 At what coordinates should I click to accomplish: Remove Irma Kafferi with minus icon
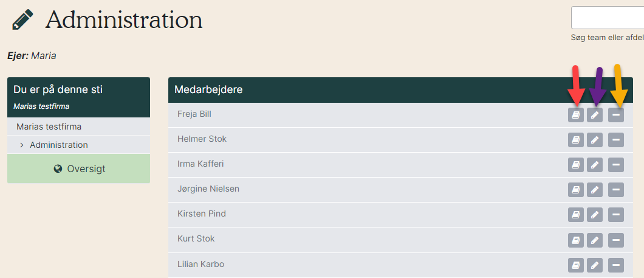coord(616,165)
